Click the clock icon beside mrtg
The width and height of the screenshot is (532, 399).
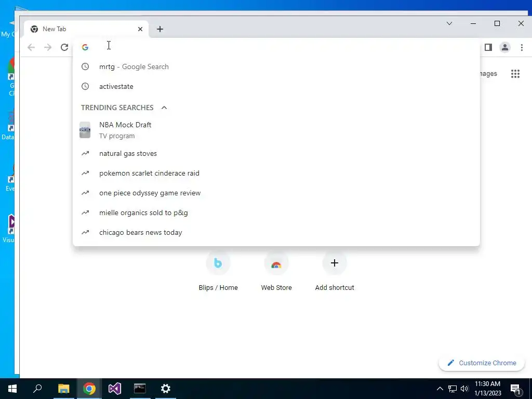(x=85, y=67)
